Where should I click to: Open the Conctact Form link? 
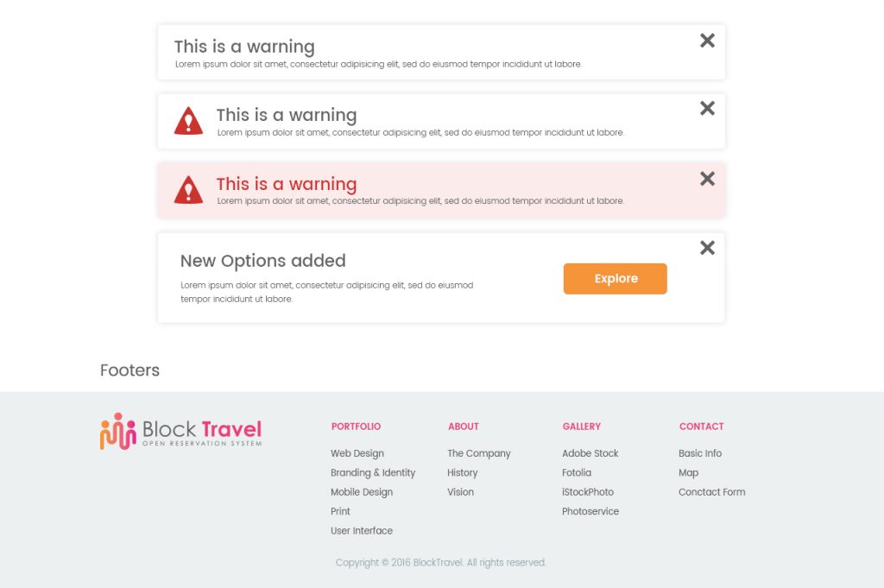(x=711, y=491)
